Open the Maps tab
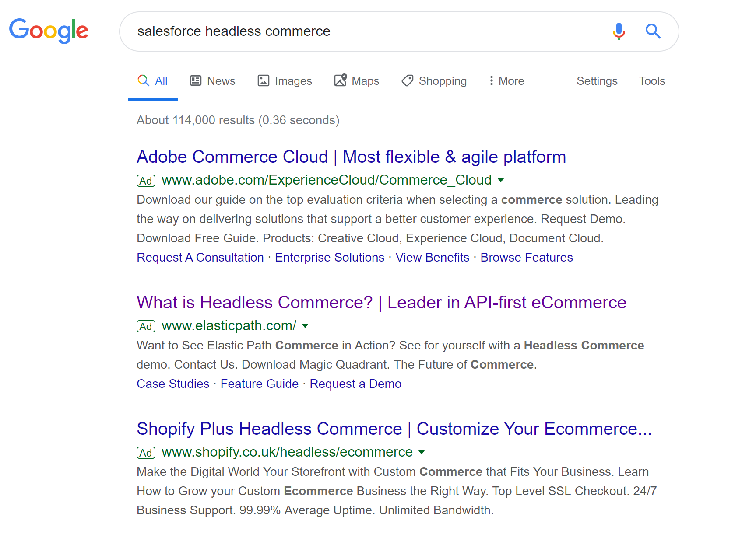This screenshot has height=534, width=756. pyautogui.click(x=357, y=81)
